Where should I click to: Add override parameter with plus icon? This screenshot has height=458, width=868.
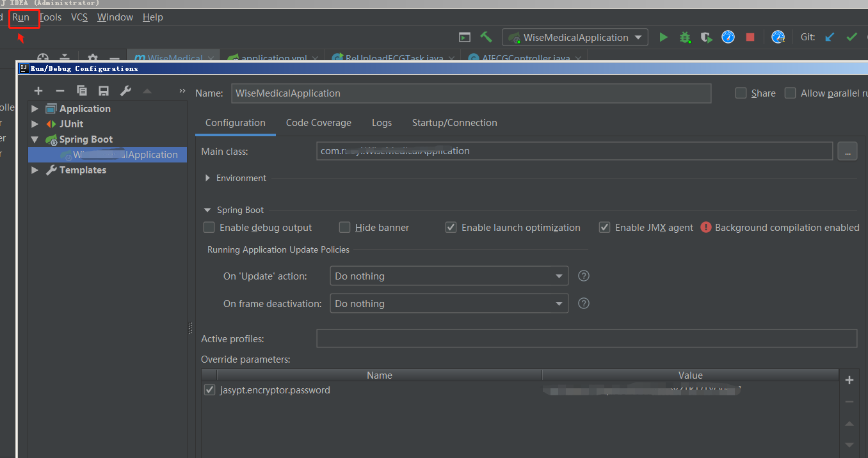click(x=849, y=380)
